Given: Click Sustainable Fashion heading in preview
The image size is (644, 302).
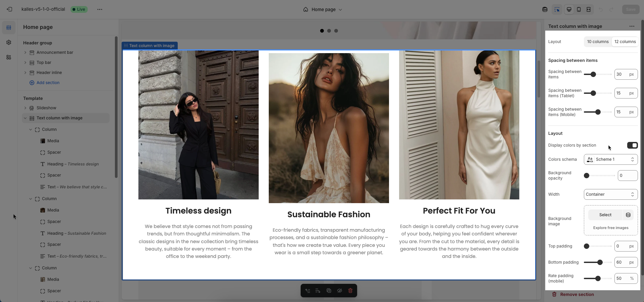Looking at the screenshot, I should [329, 215].
